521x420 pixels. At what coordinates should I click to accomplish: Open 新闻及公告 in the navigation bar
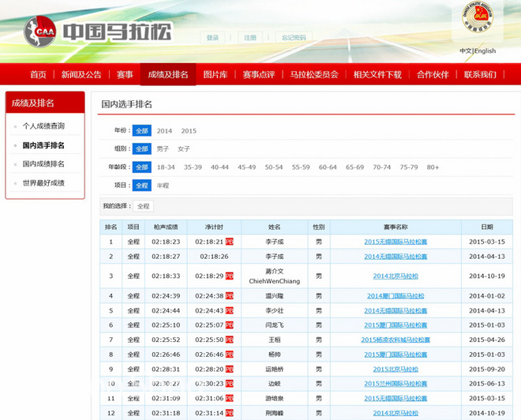[x=81, y=74]
